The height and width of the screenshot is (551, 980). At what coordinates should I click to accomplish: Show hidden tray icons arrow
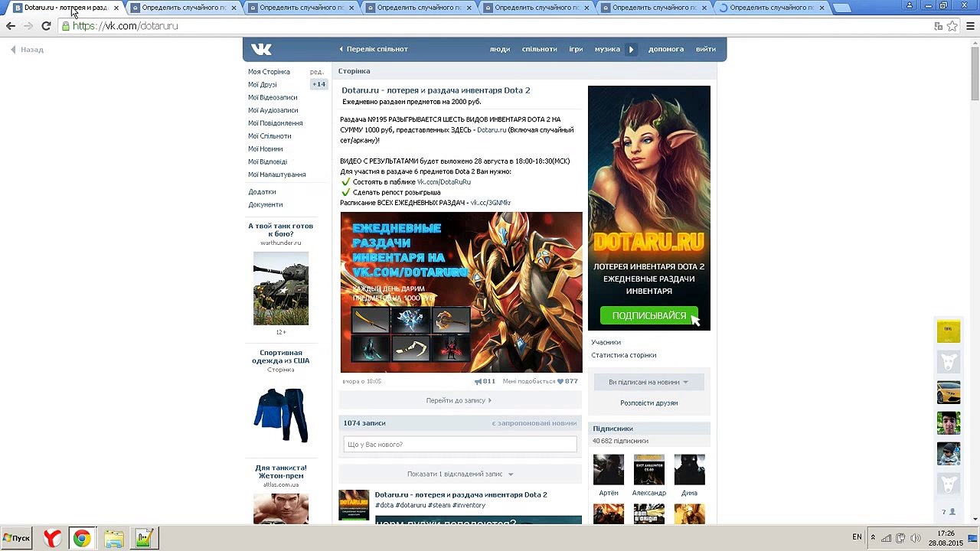click(873, 538)
